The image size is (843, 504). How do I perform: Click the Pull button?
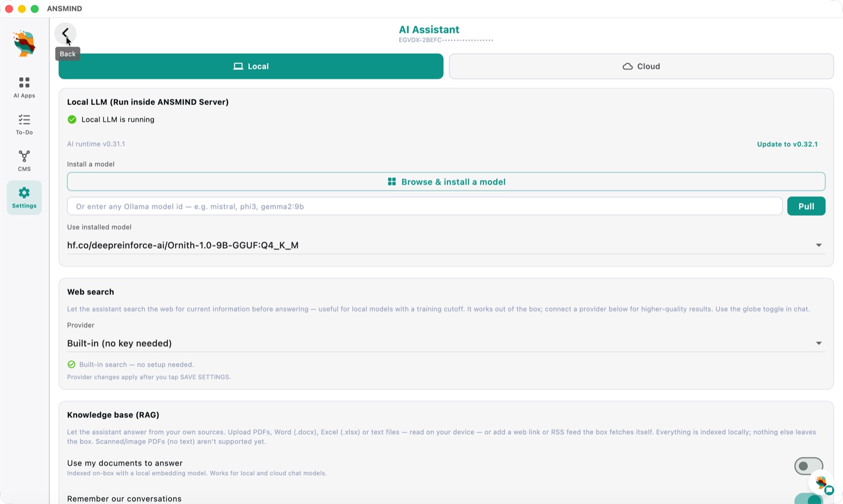[806, 206]
